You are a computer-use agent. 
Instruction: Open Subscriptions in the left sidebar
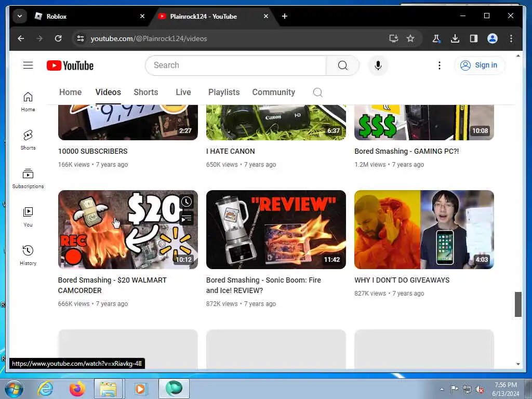[28, 179]
